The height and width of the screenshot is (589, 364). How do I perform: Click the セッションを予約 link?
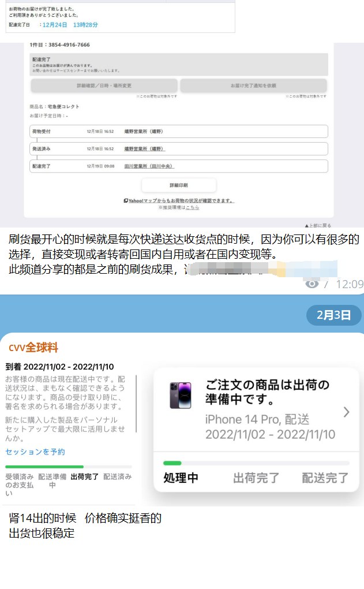tap(35, 452)
